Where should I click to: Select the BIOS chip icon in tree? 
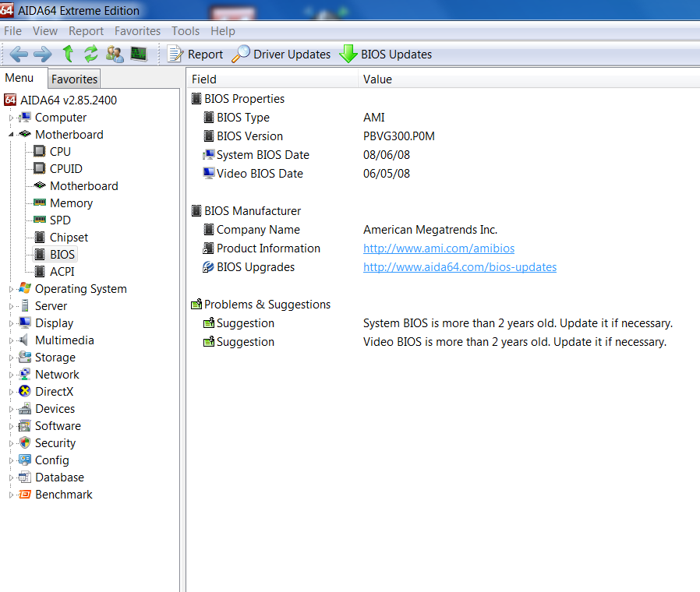(40, 254)
